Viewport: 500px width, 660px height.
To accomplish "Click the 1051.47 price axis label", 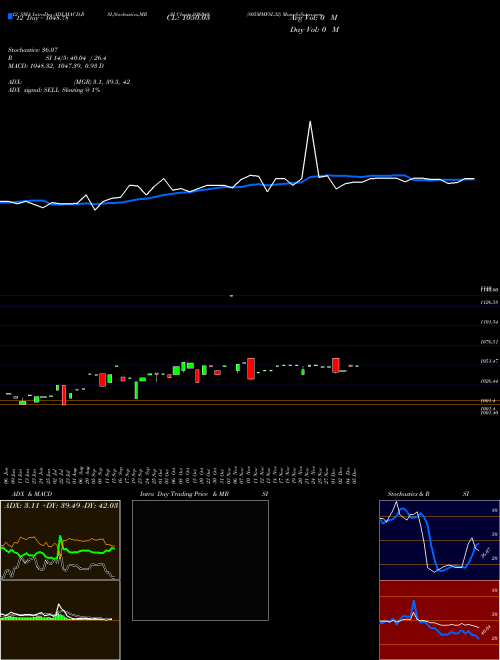I will 489,361.
